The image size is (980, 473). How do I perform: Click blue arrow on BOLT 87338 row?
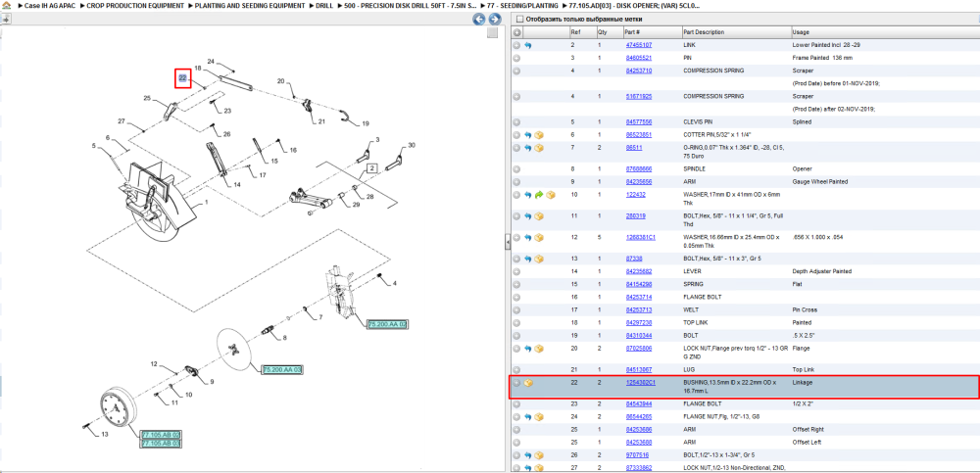tap(527, 259)
